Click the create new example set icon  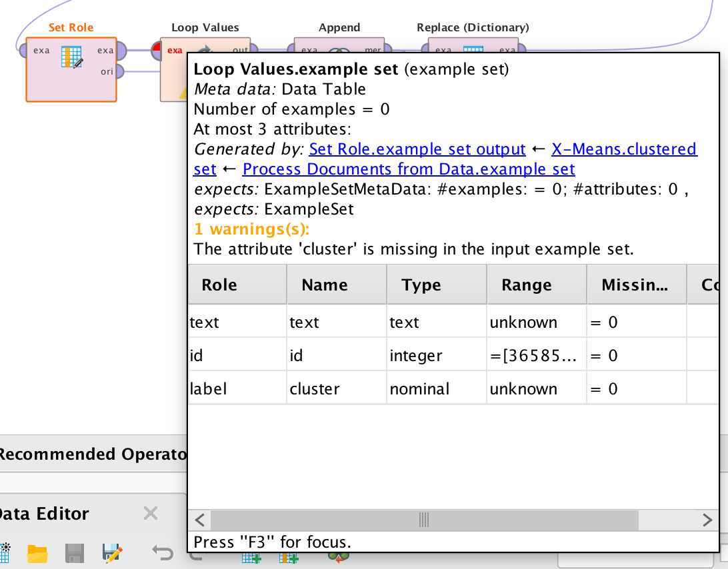[5, 553]
